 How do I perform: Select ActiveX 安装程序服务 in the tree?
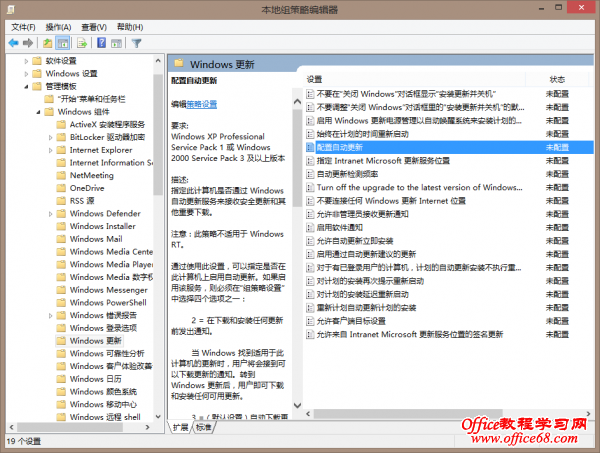pyautogui.click(x=107, y=124)
